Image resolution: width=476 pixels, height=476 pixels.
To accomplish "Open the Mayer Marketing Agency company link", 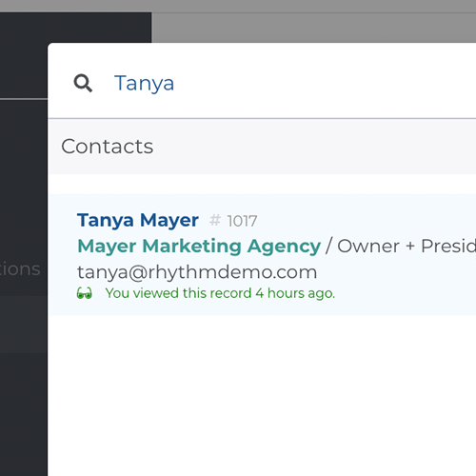I will [x=199, y=247].
